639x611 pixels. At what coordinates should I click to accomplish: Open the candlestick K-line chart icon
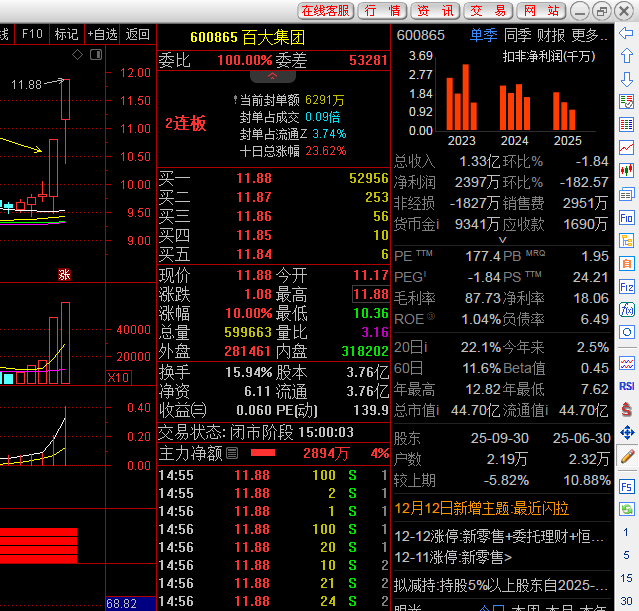[626, 170]
